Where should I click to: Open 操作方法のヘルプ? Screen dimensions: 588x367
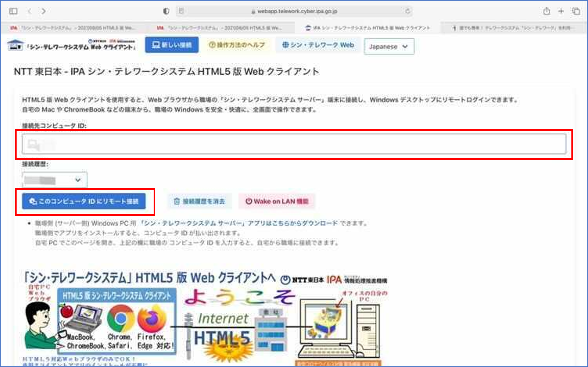[237, 45]
